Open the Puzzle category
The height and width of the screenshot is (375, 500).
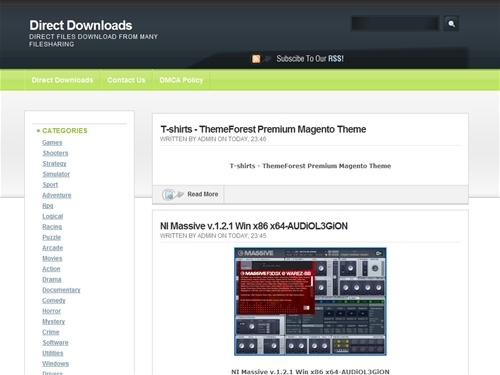click(52, 237)
